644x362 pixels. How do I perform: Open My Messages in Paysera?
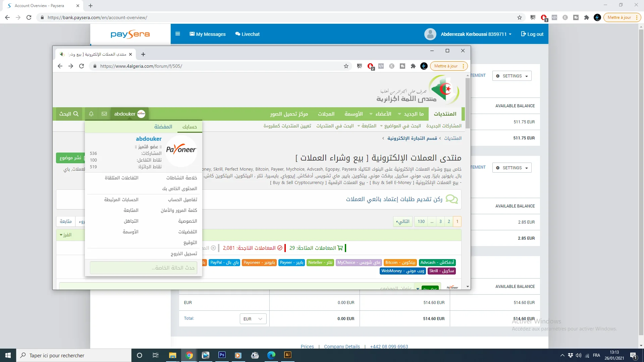208,34
